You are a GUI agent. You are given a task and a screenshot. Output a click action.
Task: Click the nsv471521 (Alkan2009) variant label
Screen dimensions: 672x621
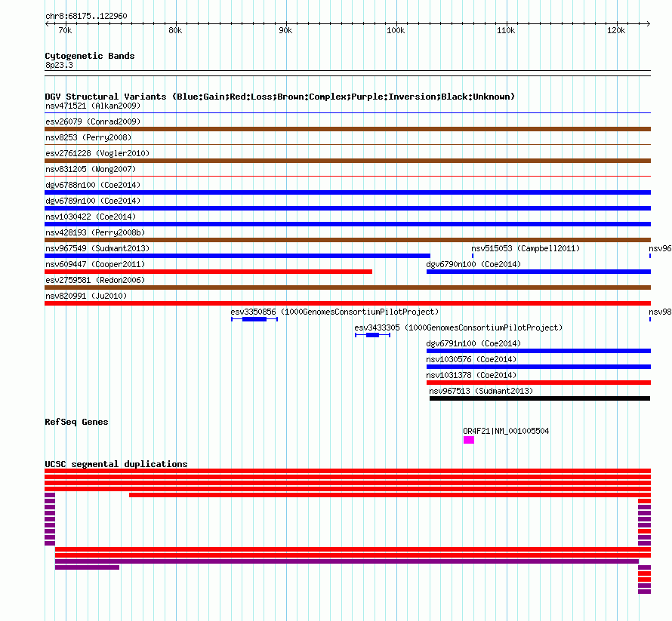pos(93,106)
